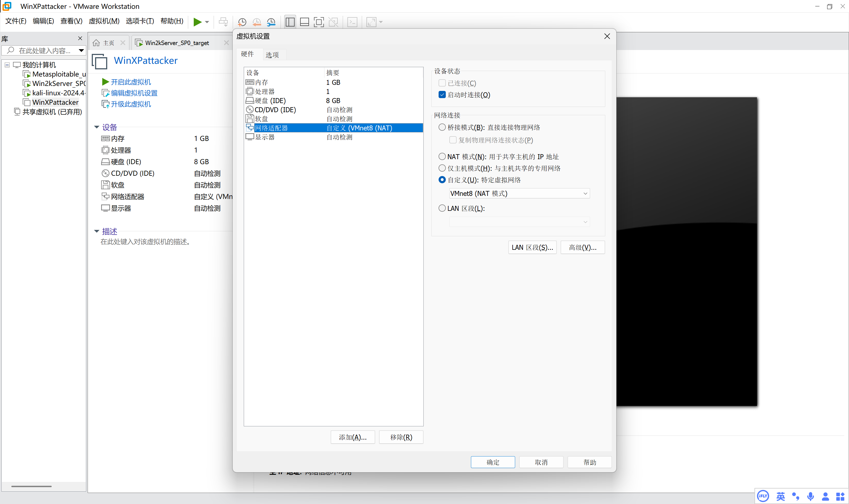Select the NAT 模式 radio option
The height and width of the screenshot is (504, 849).
(442, 157)
